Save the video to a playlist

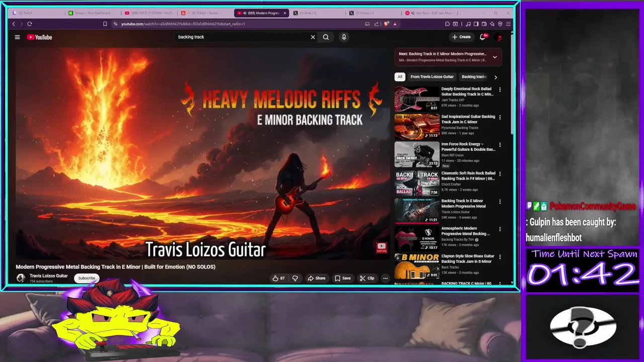coord(343,278)
